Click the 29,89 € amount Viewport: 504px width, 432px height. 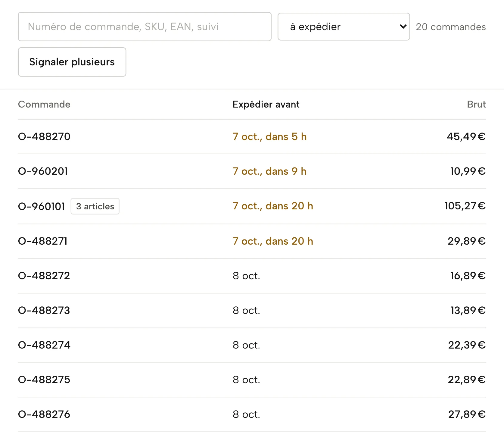point(467,241)
